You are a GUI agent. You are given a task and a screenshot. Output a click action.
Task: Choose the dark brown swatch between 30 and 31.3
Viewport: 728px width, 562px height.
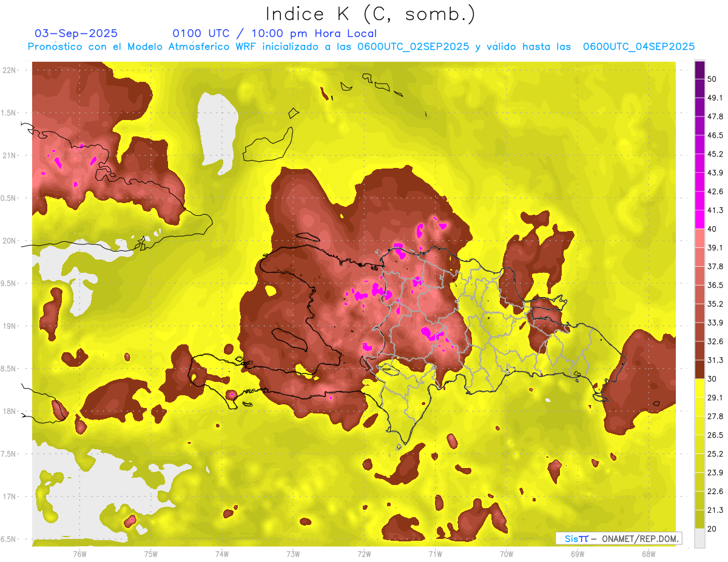click(699, 369)
